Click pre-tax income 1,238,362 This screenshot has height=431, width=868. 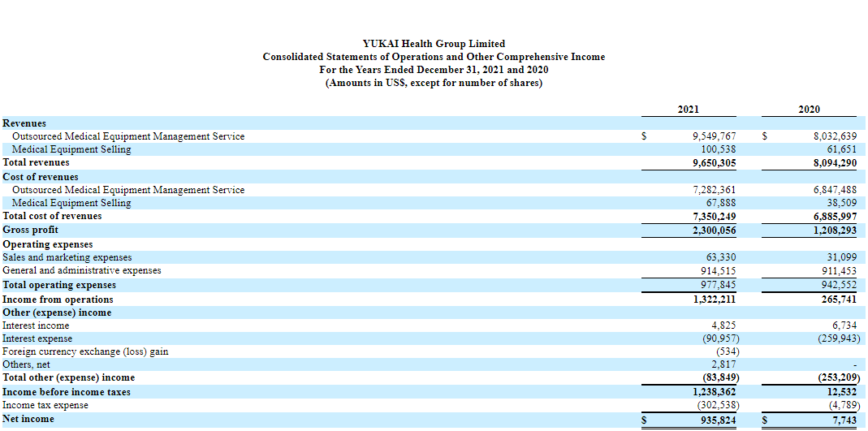[713, 392]
